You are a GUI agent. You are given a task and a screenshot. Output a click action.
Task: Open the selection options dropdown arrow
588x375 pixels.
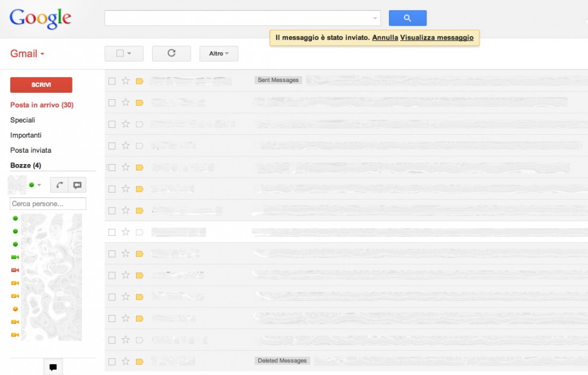[x=129, y=53]
